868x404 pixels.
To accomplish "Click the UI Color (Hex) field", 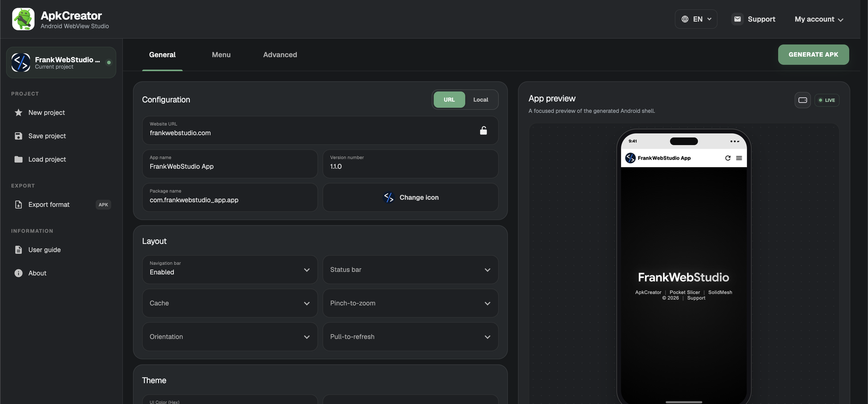I will (x=230, y=400).
